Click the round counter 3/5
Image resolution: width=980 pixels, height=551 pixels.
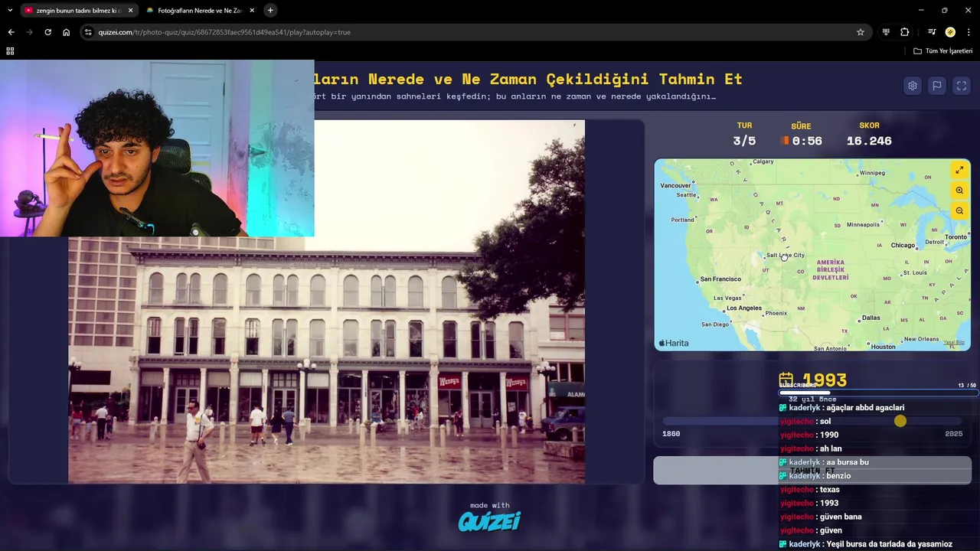(744, 141)
